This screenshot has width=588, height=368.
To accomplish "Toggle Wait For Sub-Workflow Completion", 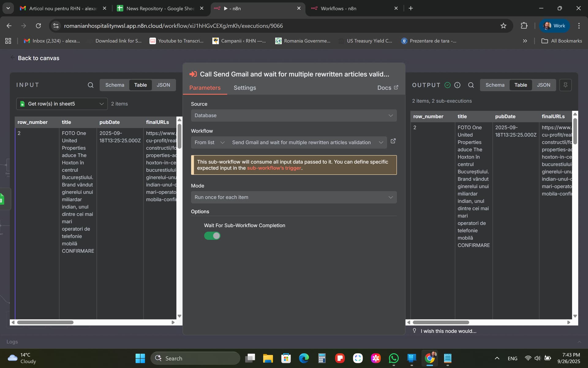I will click(x=212, y=236).
